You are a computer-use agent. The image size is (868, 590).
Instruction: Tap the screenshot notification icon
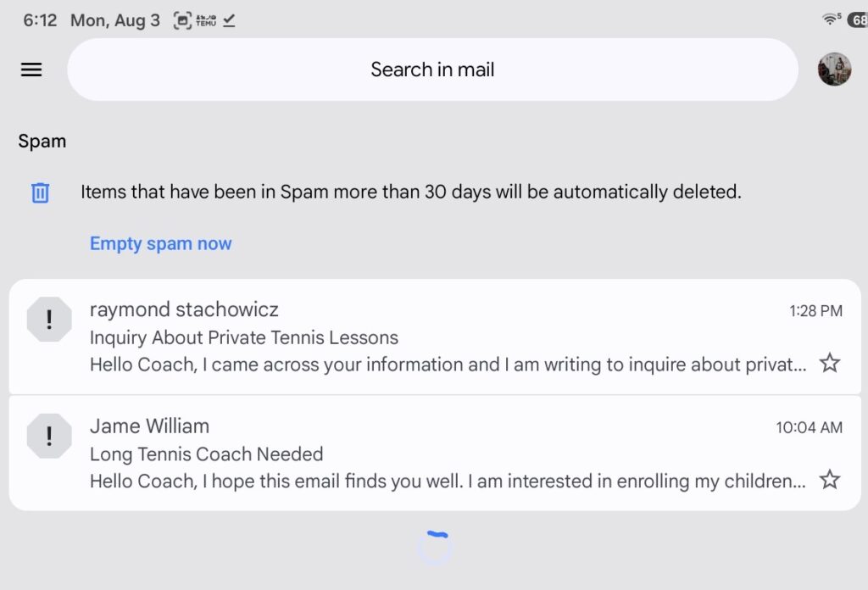tap(182, 20)
